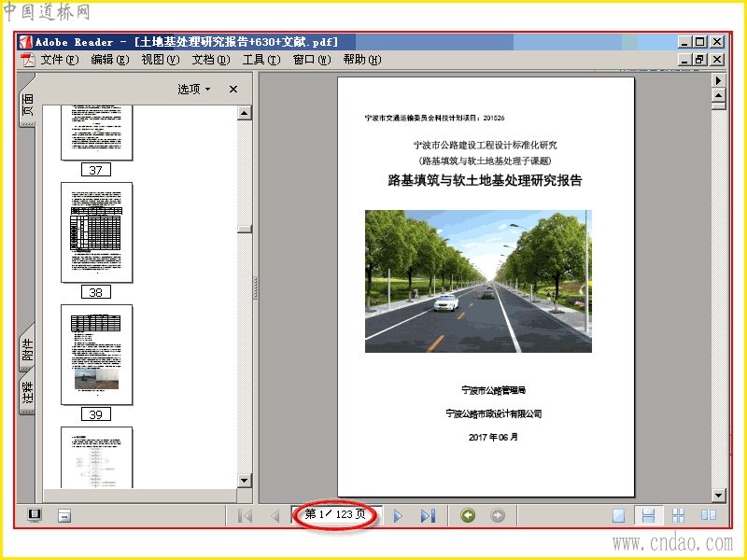Select page 38 thumbnail
747x560 pixels.
(97, 232)
